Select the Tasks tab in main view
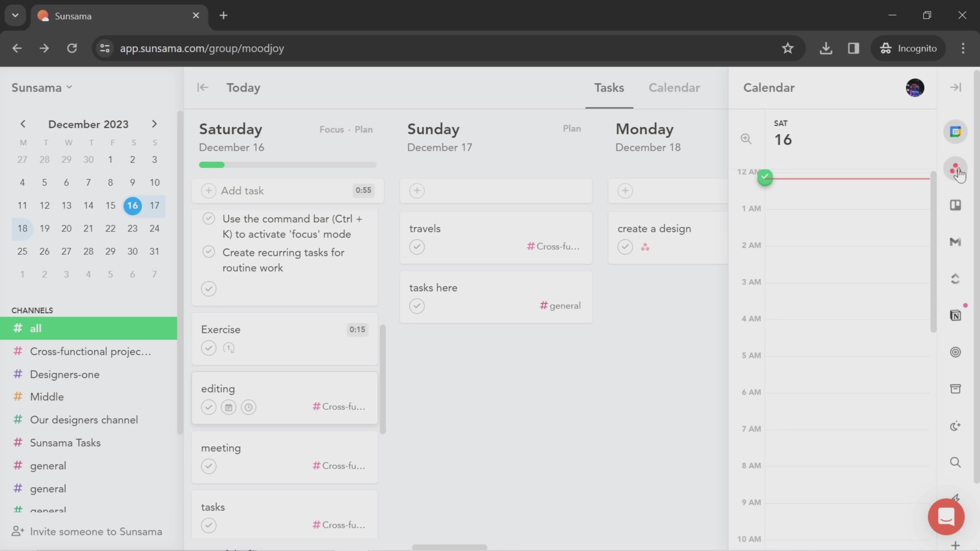The width and height of the screenshot is (980, 551). (609, 87)
